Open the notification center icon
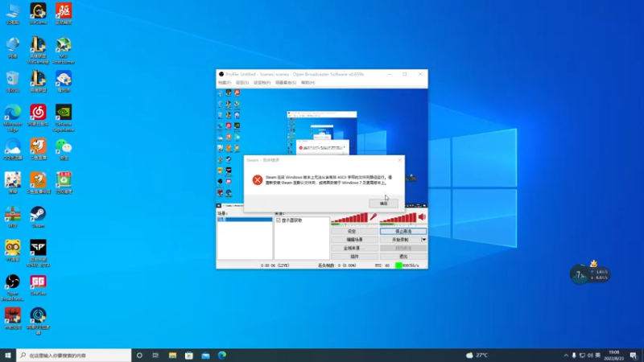The image size is (644, 362). [634, 356]
